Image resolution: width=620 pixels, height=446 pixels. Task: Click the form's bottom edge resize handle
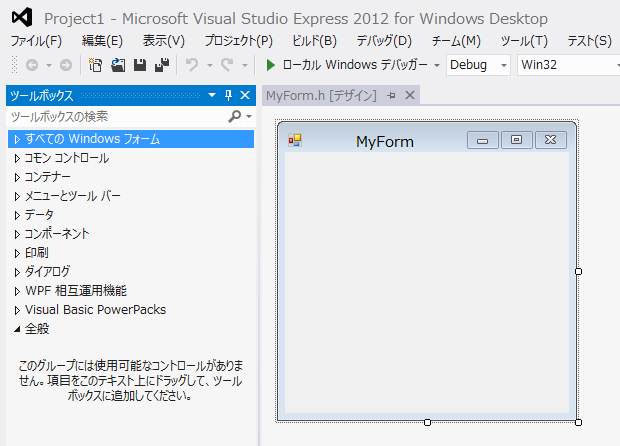point(427,422)
